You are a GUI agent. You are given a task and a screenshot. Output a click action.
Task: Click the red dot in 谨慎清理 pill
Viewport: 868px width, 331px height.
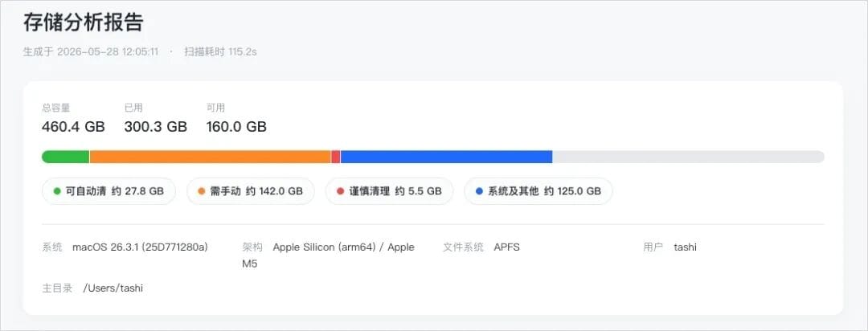point(341,191)
